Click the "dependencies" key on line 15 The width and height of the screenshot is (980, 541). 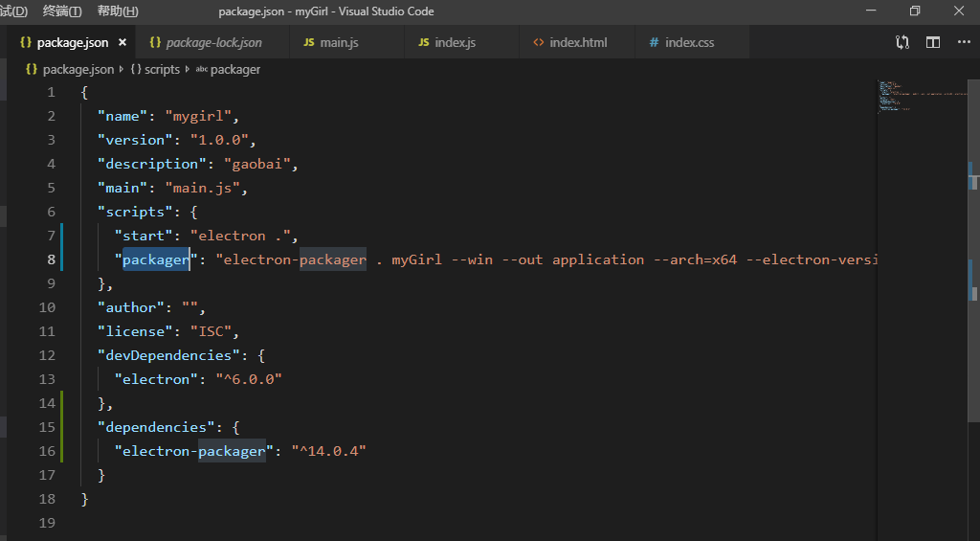click(x=156, y=427)
